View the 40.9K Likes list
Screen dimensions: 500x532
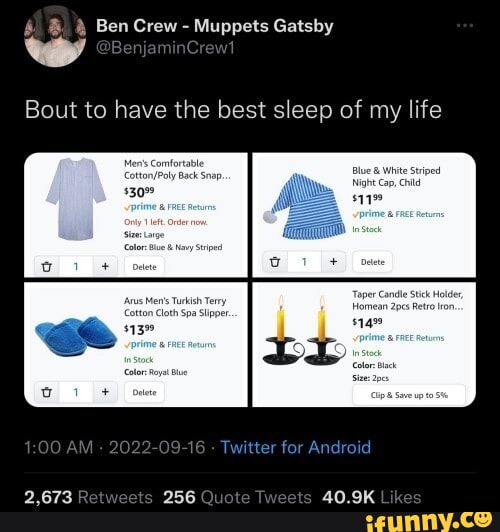tap(372, 497)
